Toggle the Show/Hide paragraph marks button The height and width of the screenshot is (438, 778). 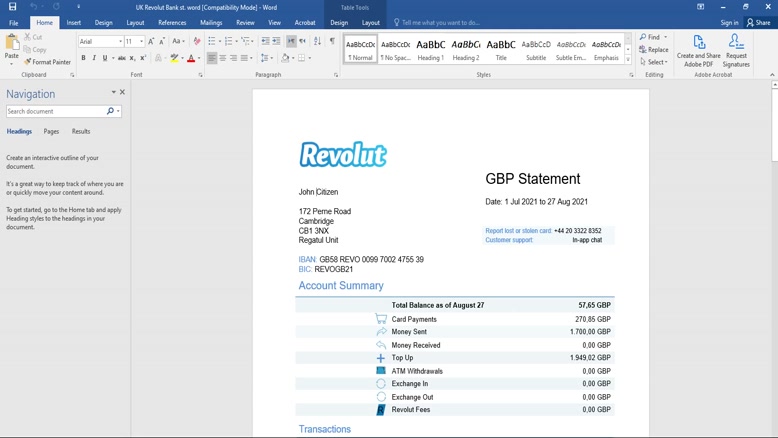click(332, 41)
